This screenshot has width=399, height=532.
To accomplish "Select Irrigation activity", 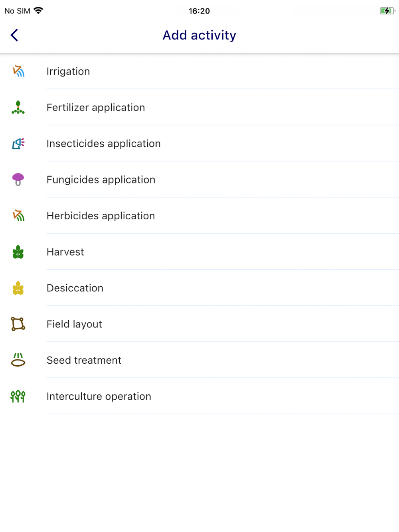I will pyautogui.click(x=68, y=71).
